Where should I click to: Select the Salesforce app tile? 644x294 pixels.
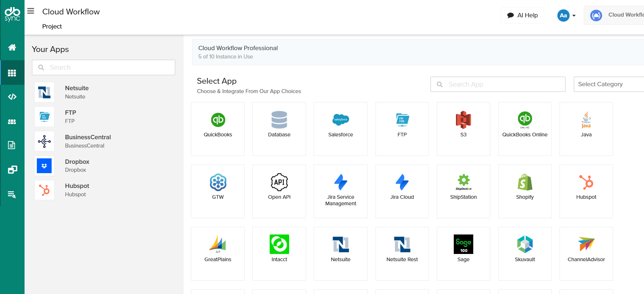(x=340, y=129)
